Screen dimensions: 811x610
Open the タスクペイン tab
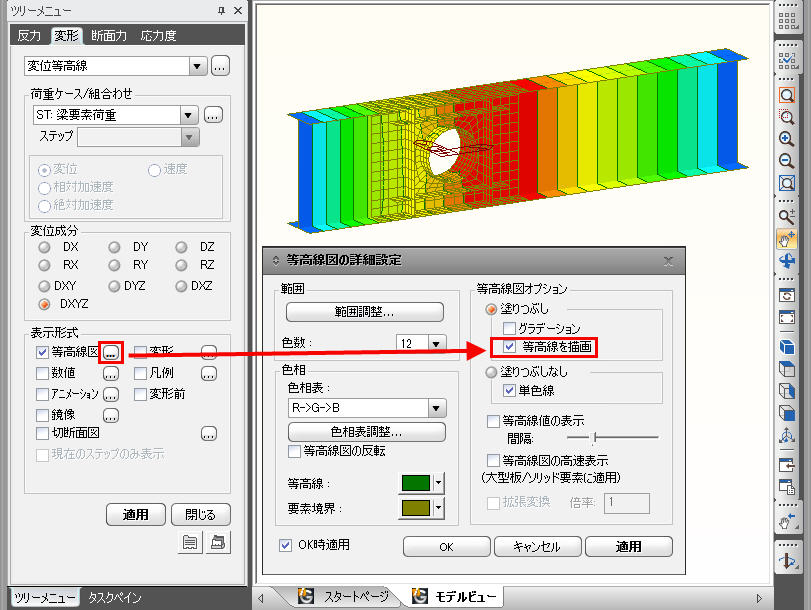click(x=114, y=598)
